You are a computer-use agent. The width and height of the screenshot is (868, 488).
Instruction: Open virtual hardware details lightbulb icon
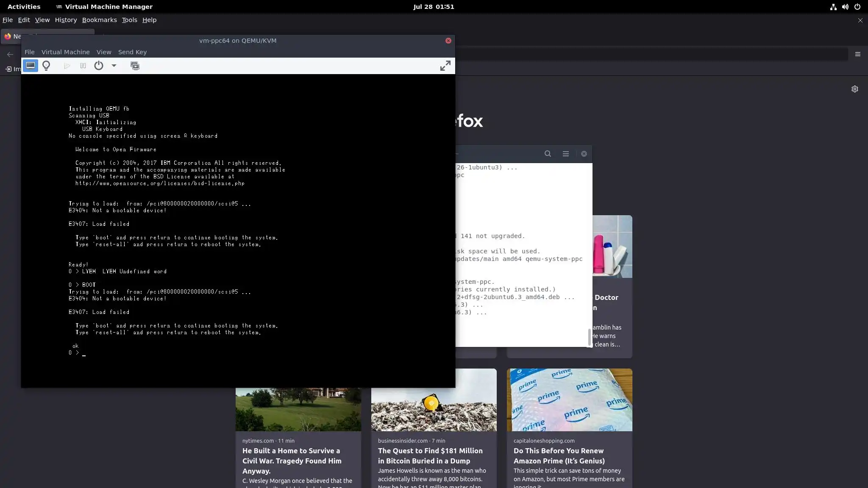click(47, 66)
